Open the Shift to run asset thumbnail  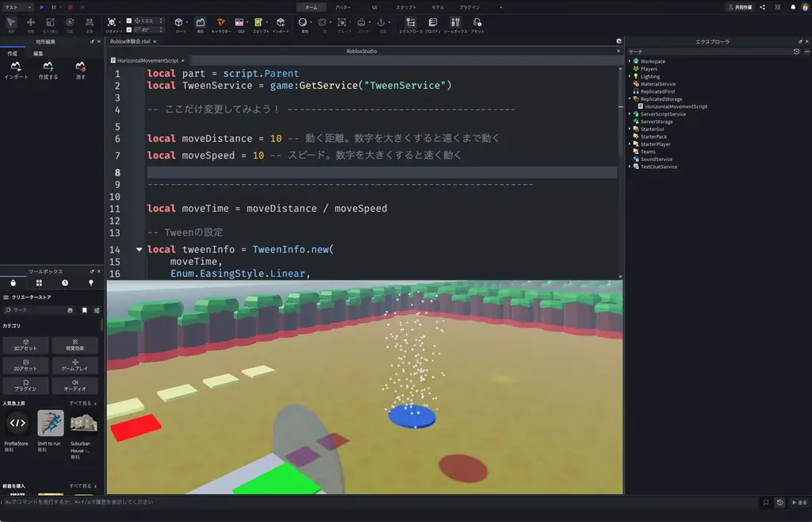(50, 423)
